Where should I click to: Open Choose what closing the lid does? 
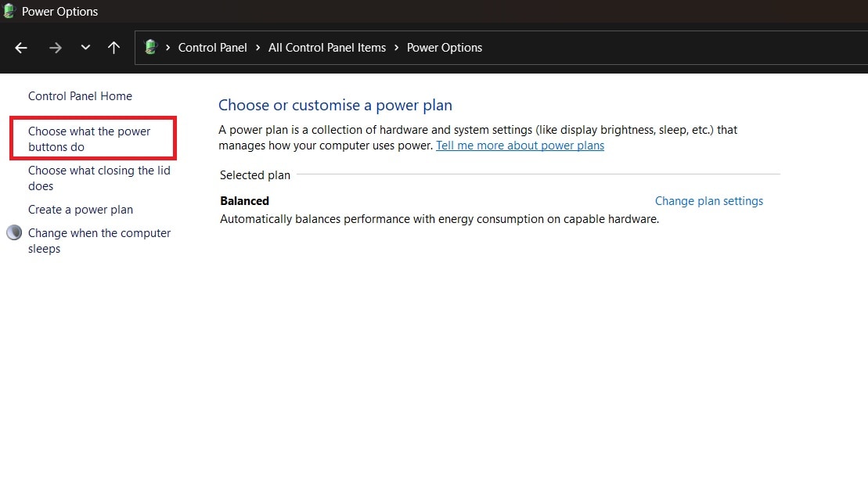click(x=97, y=178)
